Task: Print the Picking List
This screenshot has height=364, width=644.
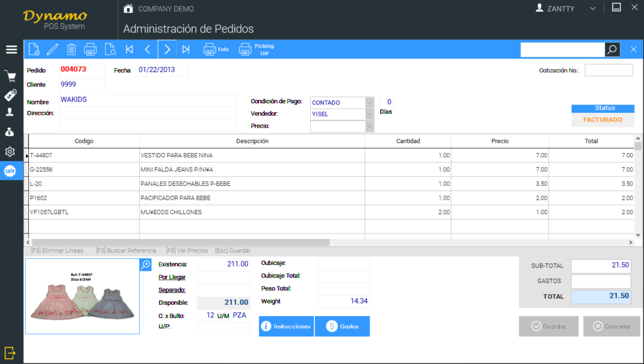Action: [x=257, y=49]
